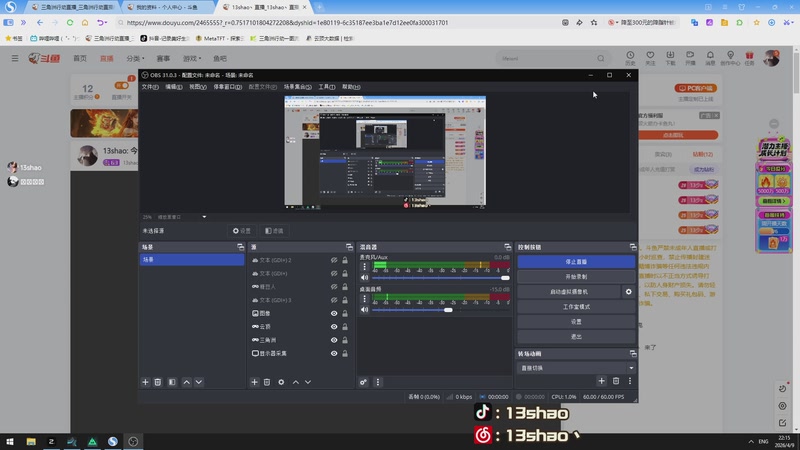
Task: Move scene down in Scenes panel
Action: 199,382
